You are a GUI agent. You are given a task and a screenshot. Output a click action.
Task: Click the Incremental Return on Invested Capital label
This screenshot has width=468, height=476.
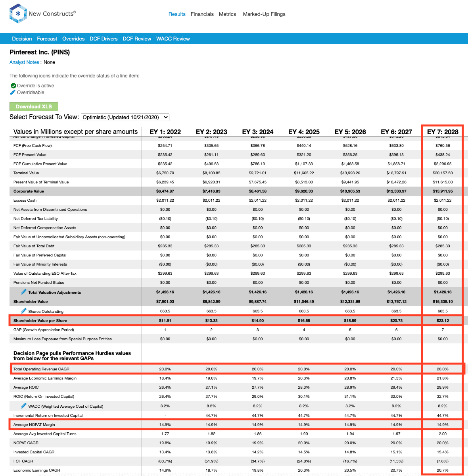tap(48, 416)
